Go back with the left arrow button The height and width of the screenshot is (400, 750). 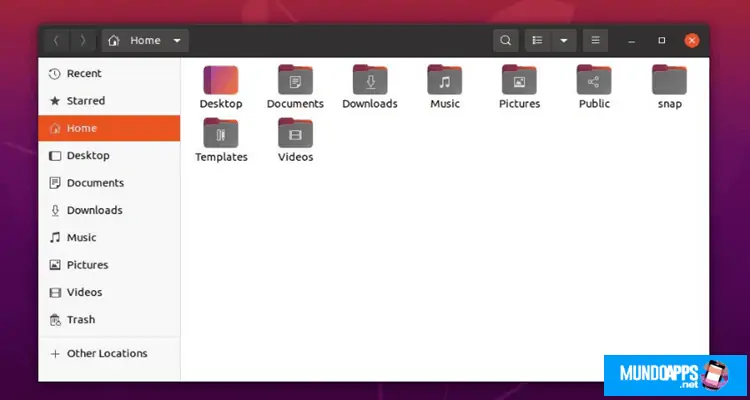coord(56,41)
